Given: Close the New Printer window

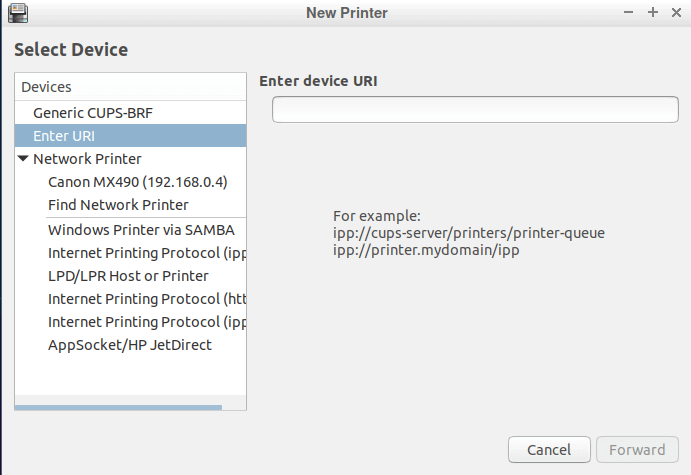Looking at the screenshot, I should [676, 12].
